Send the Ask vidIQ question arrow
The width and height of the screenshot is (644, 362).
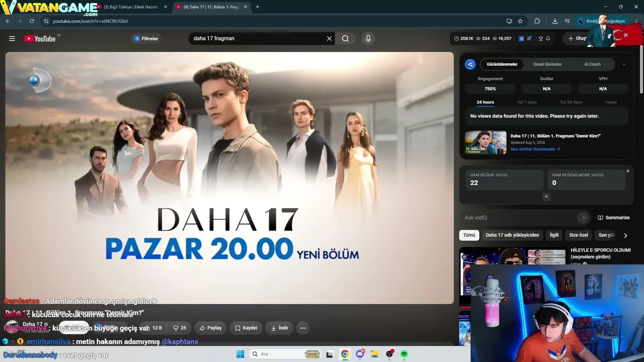click(x=583, y=218)
